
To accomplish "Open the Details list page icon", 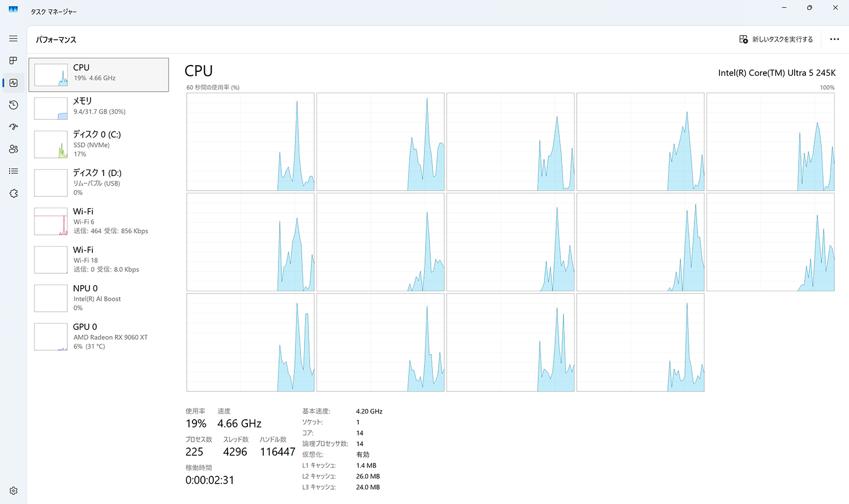I will (x=14, y=171).
